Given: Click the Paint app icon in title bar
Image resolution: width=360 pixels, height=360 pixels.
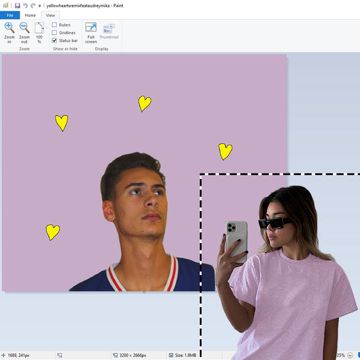Looking at the screenshot, I should (6, 5).
